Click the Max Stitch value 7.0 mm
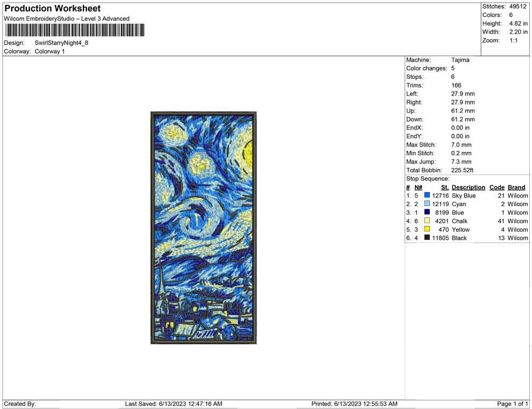The width and height of the screenshot is (532, 409). tap(461, 145)
